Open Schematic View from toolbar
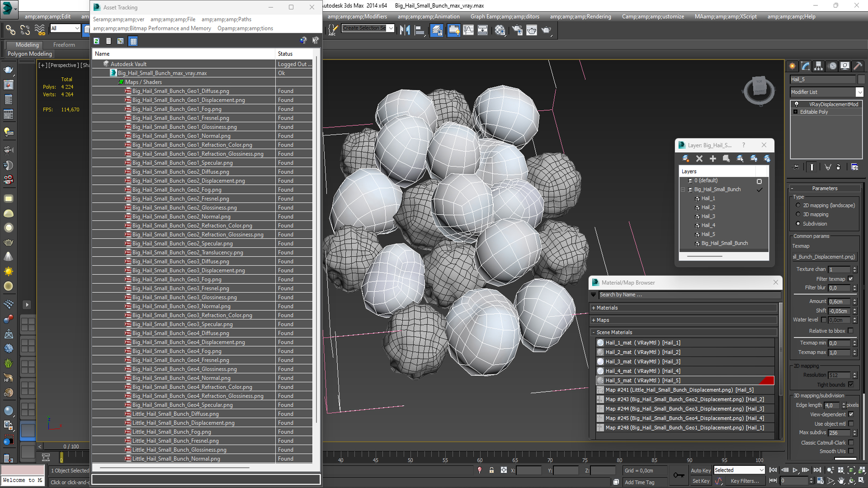Viewport: 868px width, 488px height. (x=483, y=30)
